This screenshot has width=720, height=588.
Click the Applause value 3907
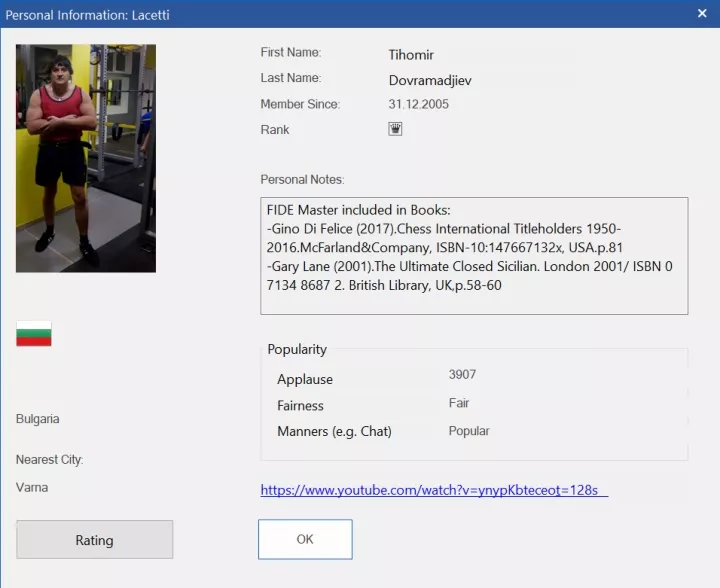tap(462, 375)
